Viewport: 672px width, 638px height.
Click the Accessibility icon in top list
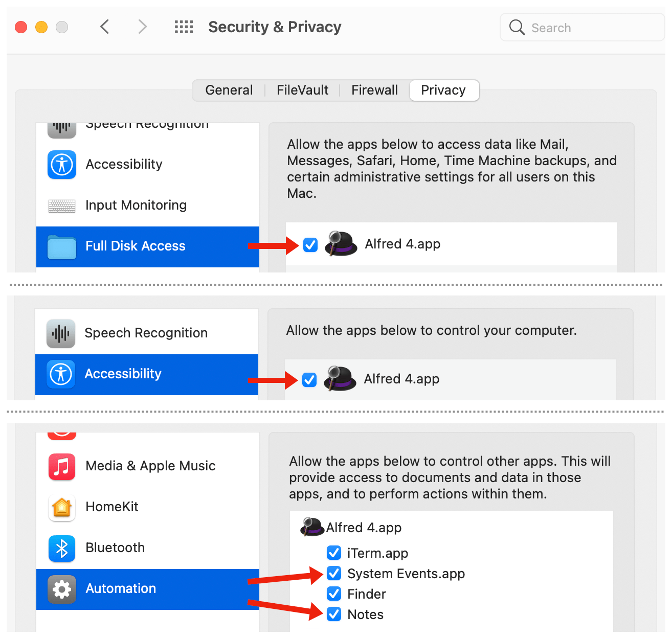[62, 165]
